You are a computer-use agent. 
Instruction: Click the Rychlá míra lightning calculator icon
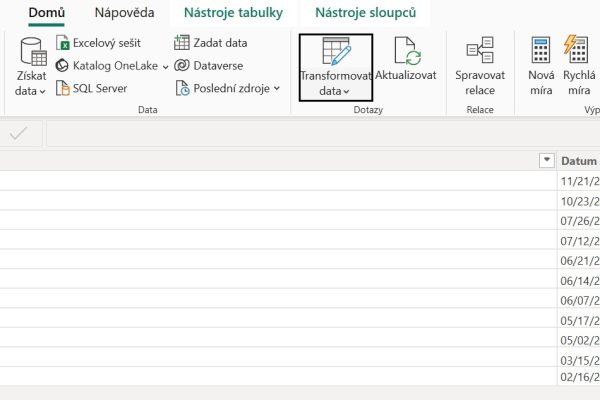tap(576, 49)
